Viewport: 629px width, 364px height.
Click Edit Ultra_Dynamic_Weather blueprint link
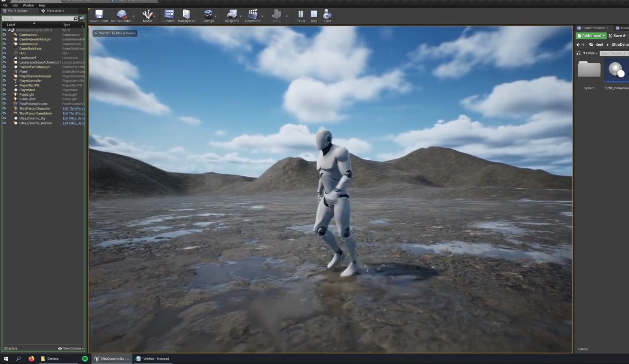pos(74,123)
